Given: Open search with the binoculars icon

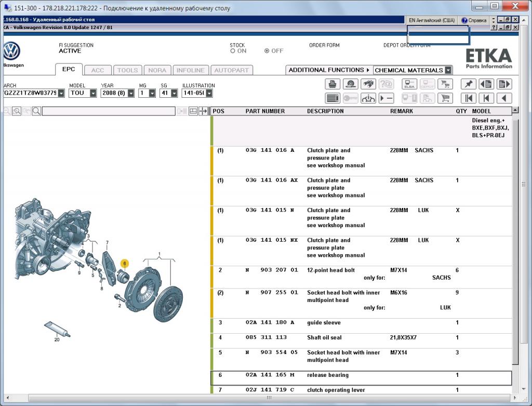Looking at the screenshot, I should [368, 84].
